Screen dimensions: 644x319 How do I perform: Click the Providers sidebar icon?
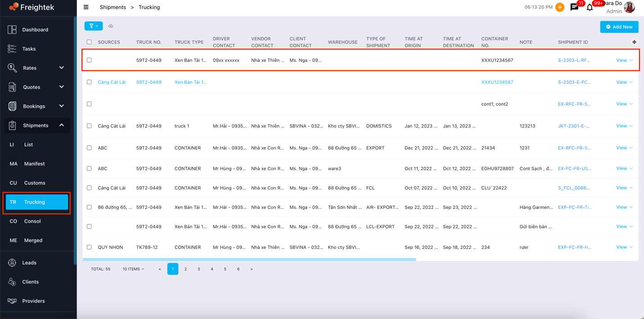[12, 301]
